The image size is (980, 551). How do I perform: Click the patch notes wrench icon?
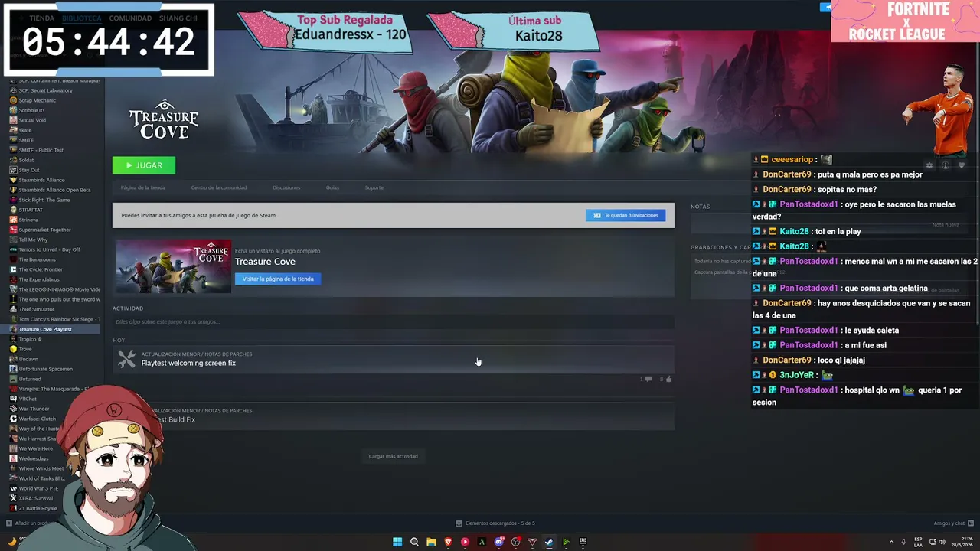click(126, 358)
